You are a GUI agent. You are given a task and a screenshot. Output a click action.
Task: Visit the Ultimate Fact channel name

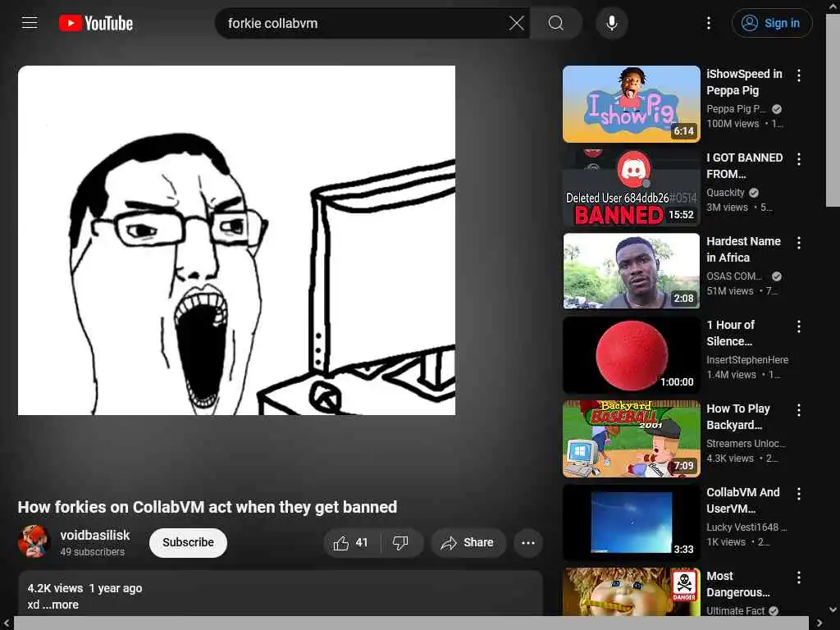pos(736,610)
